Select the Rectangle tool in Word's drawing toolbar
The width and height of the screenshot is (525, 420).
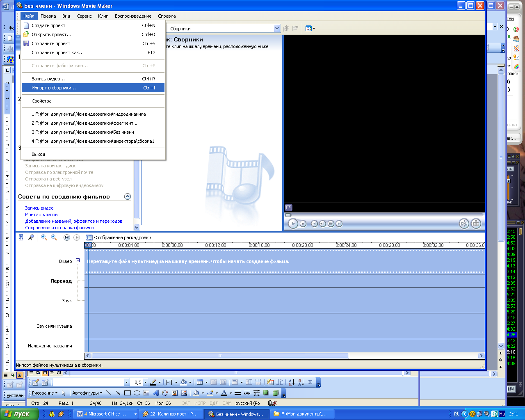(x=128, y=393)
